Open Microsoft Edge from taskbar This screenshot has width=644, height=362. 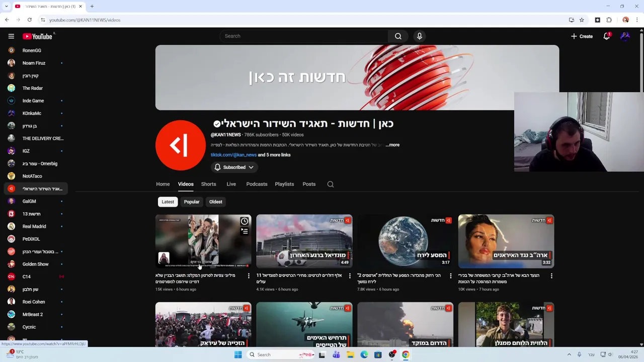coord(364,354)
